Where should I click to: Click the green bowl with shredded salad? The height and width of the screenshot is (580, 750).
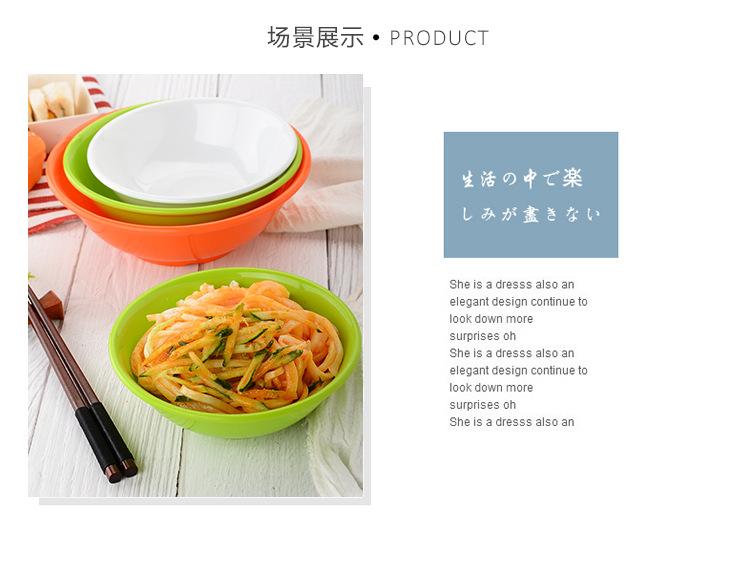234,353
